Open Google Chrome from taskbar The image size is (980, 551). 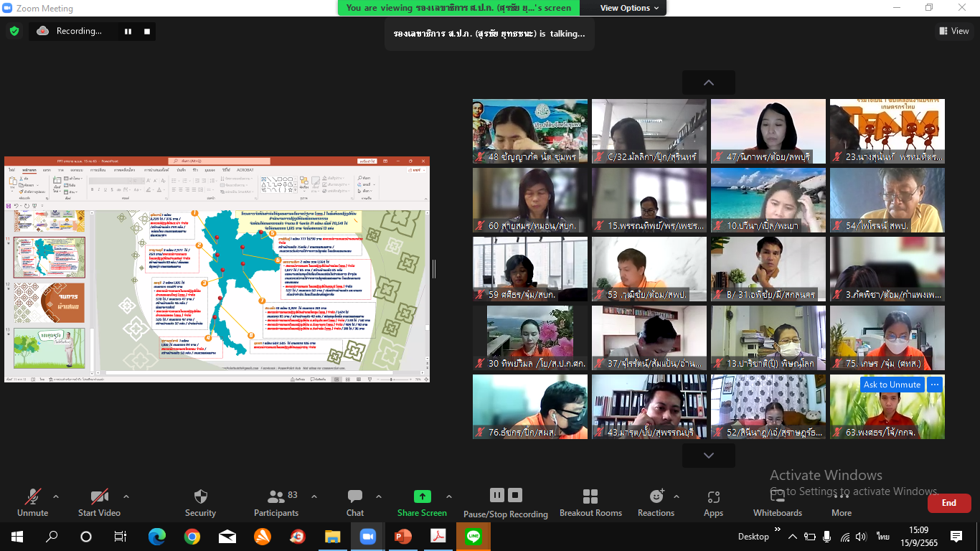tap(192, 536)
